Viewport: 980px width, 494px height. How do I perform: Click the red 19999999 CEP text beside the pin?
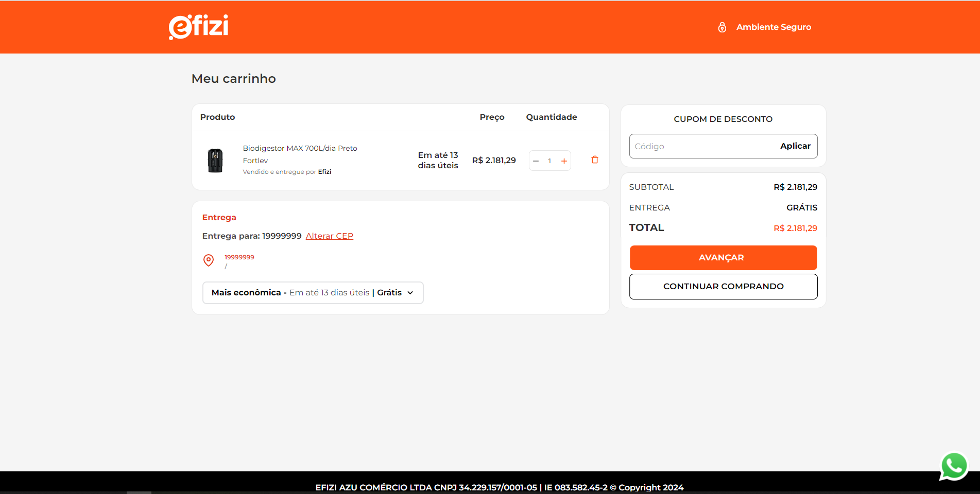tap(239, 257)
